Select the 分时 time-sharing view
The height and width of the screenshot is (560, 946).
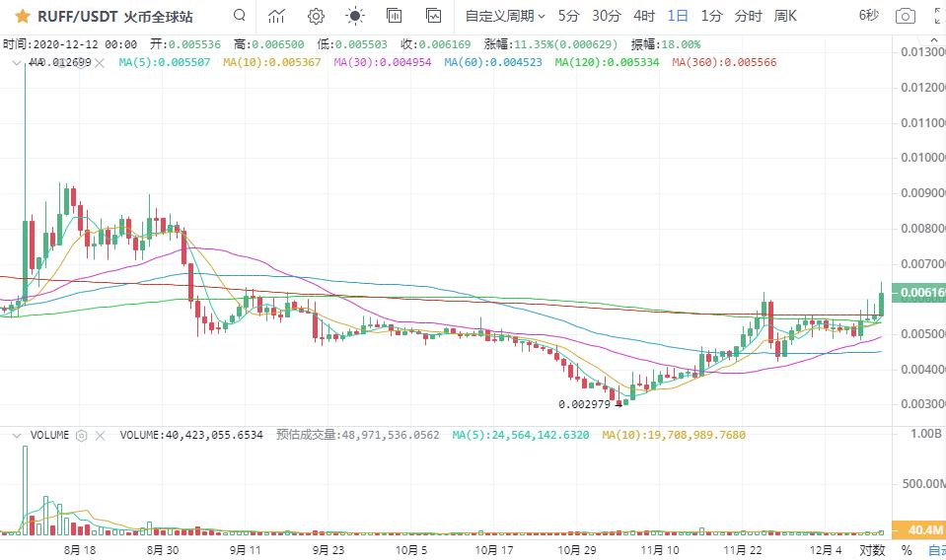point(748,16)
